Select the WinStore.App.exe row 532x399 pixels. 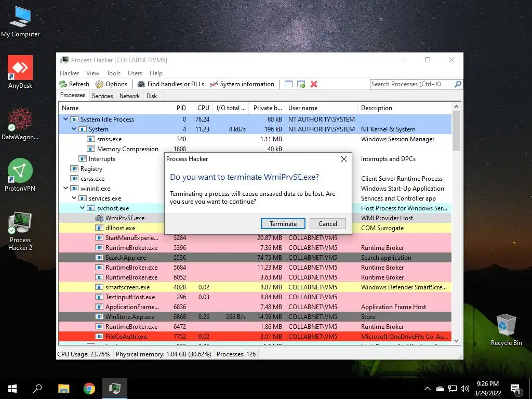point(255,316)
